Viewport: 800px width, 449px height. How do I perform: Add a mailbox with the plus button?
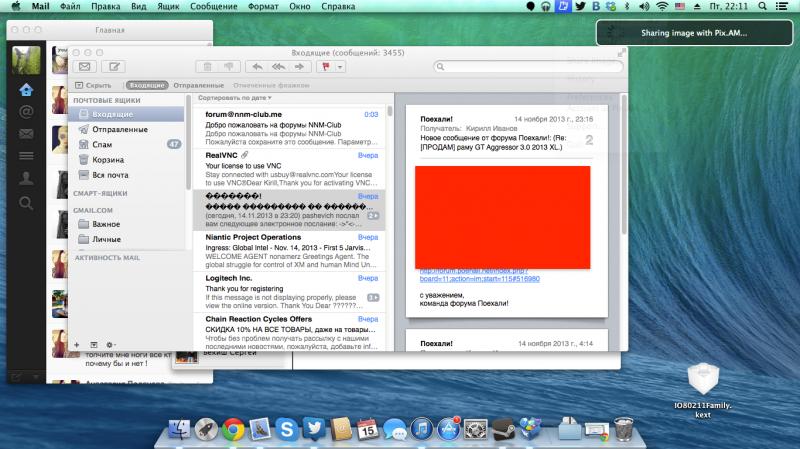coord(77,345)
